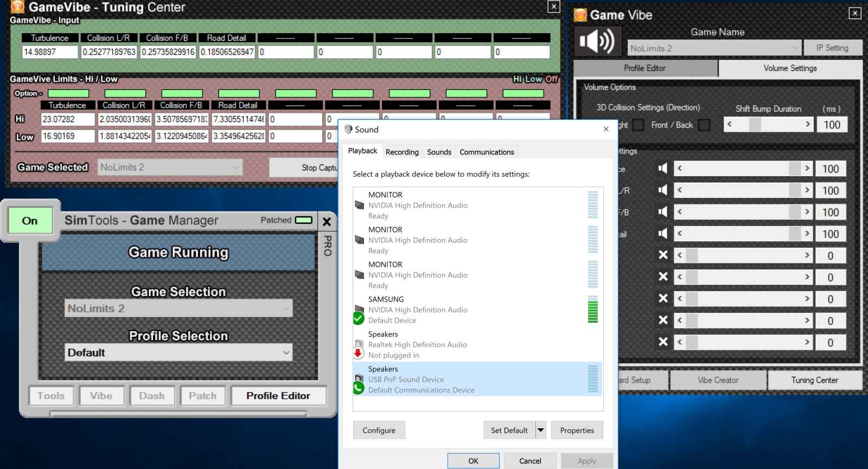Screen dimensions: 868x469
Task: Click Profile Editor button in SimTools Game Manager
Action: [278, 396]
